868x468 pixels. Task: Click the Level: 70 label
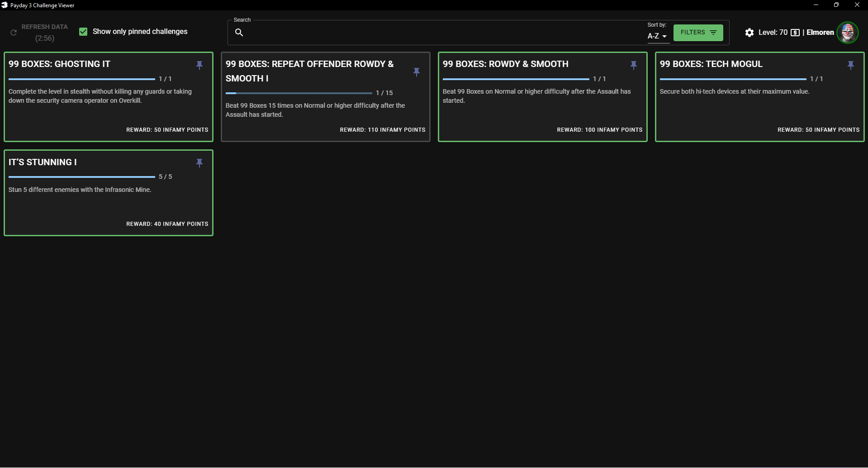(773, 33)
